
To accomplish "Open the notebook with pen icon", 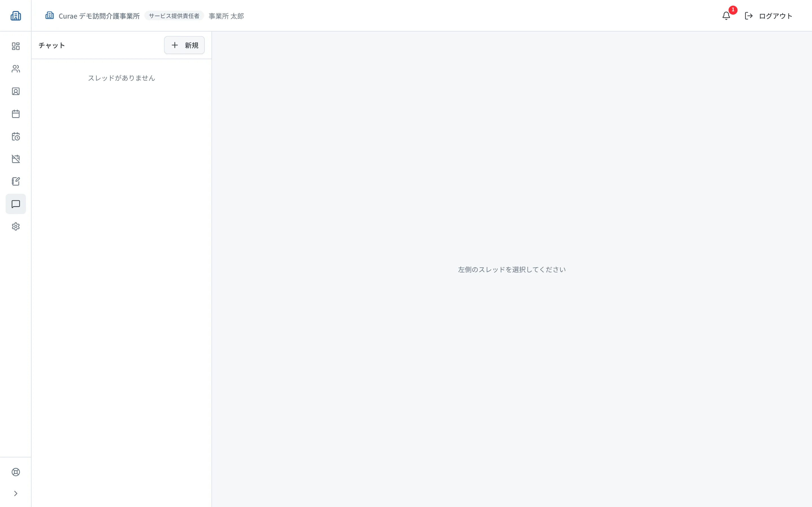I will click(x=16, y=181).
